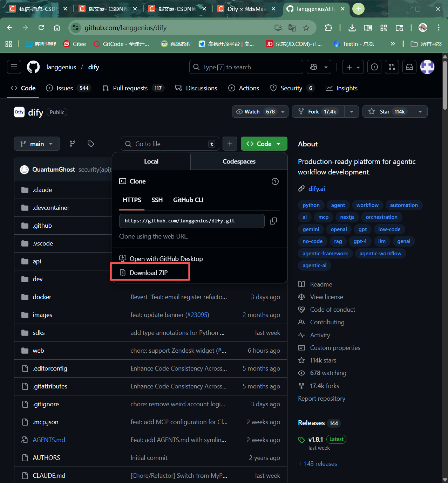Click Open with GitHub Desktop
This screenshot has height=483, width=448.
(x=161, y=259)
